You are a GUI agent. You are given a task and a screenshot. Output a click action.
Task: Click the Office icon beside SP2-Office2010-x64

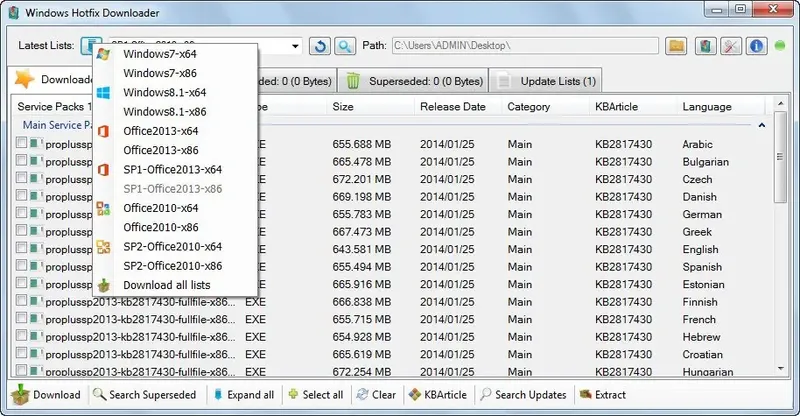pos(103,247)
